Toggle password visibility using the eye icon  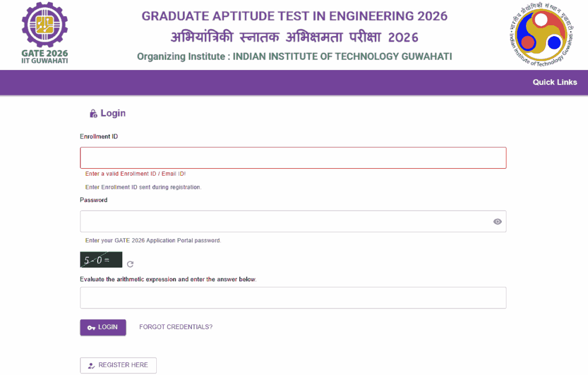pyautogui.click(x=497, y=222)
